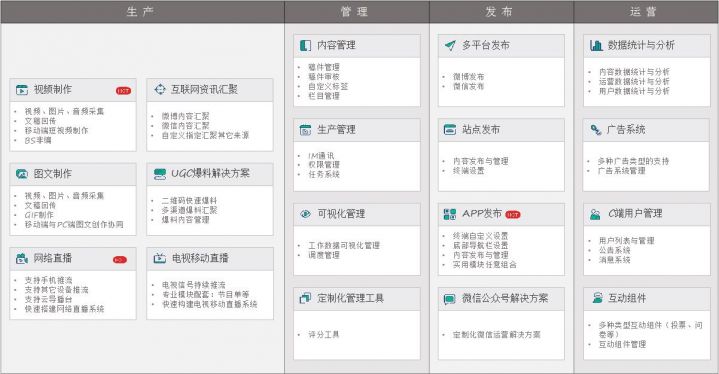Click the HOT badge on 视频制作
719x374 pixels.
[x=123, y=91]
